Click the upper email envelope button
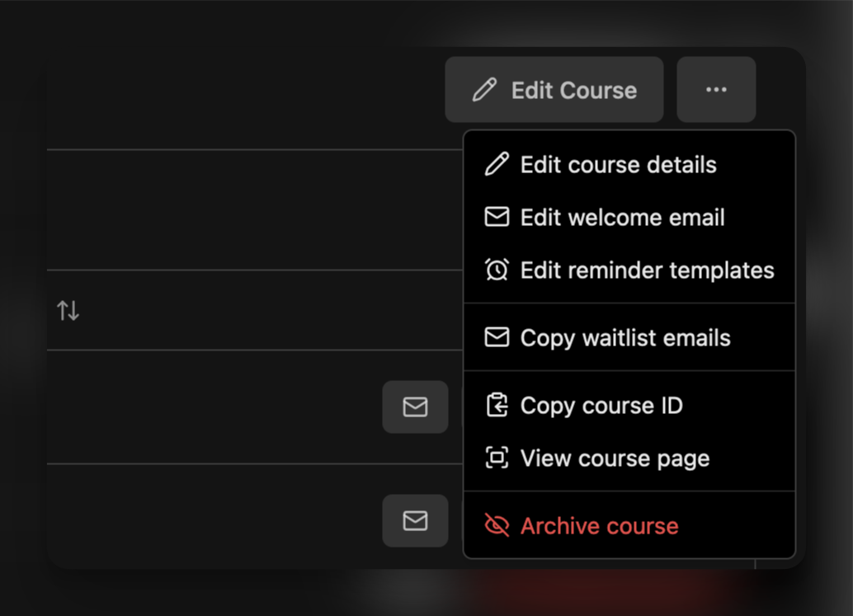The image size is (853, 616). tap(415, 407)
